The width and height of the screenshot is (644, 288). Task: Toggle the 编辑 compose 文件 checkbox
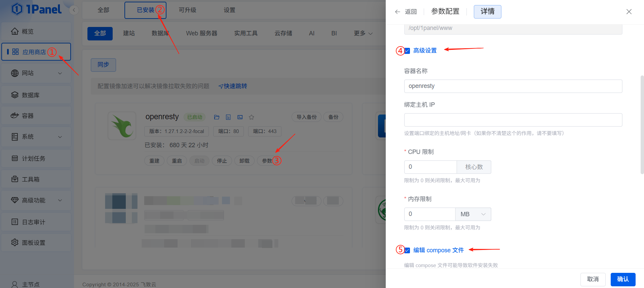[407, 250]
